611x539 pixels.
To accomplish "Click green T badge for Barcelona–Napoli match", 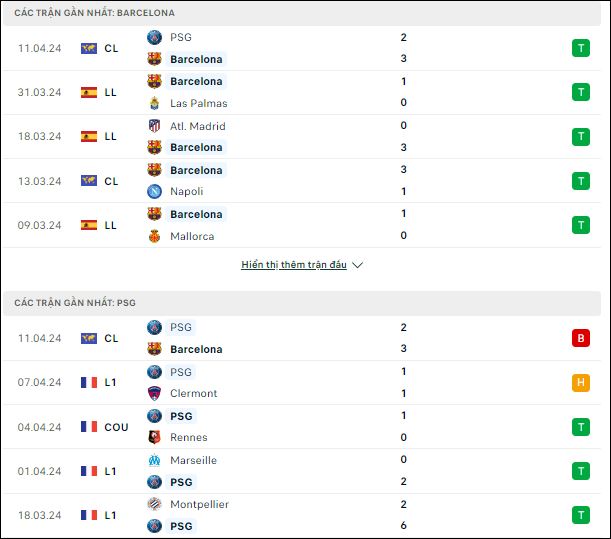I will 581,181.
